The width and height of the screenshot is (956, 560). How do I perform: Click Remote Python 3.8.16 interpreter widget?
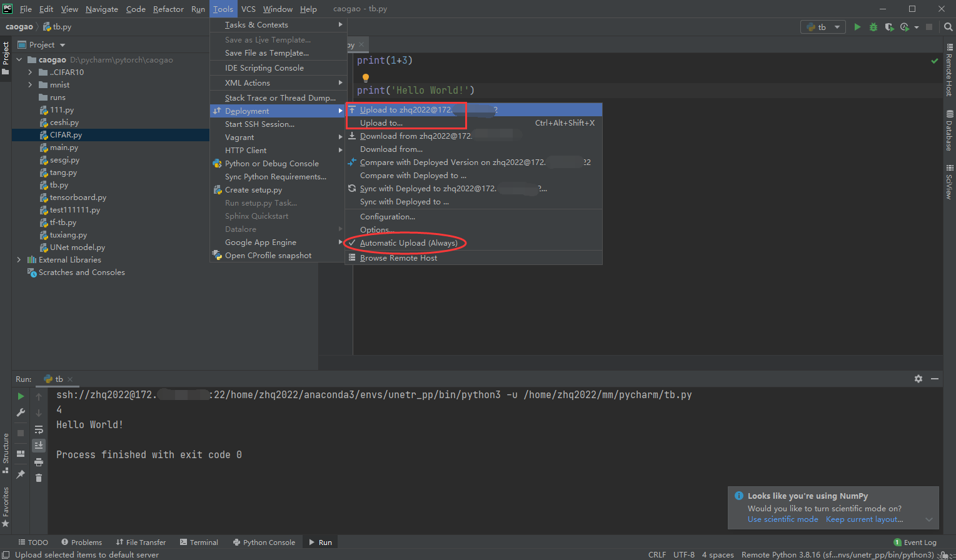[x=838, y=555]
